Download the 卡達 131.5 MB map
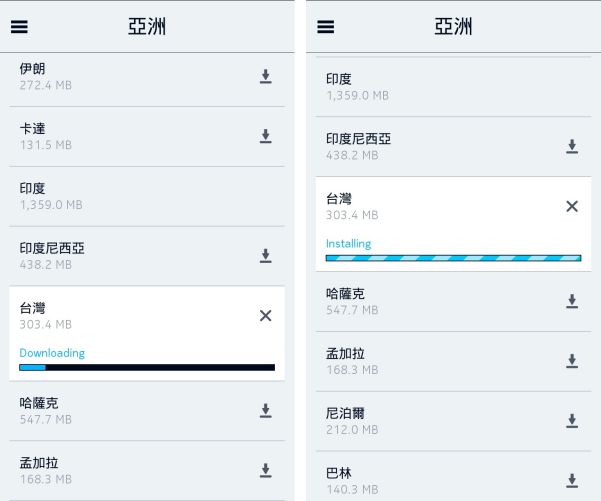The image size is (601, 501). pyautogui.click(x=266, y=136)
